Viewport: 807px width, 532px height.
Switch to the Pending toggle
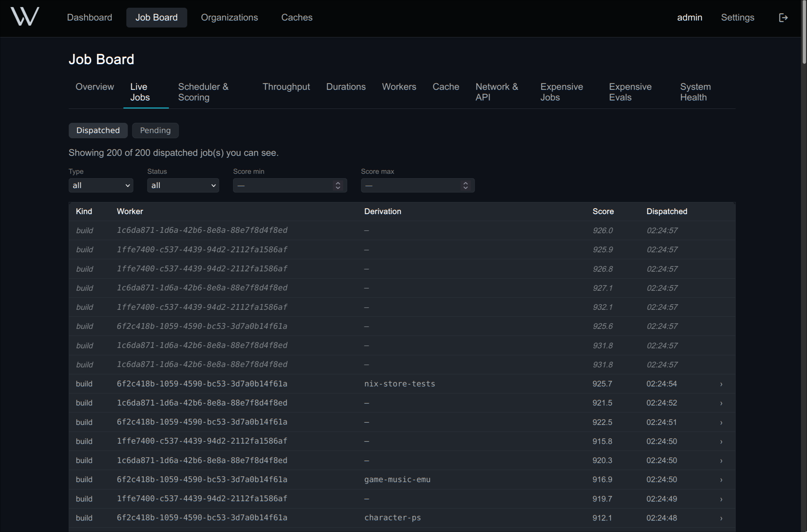(x=155, y=131)
